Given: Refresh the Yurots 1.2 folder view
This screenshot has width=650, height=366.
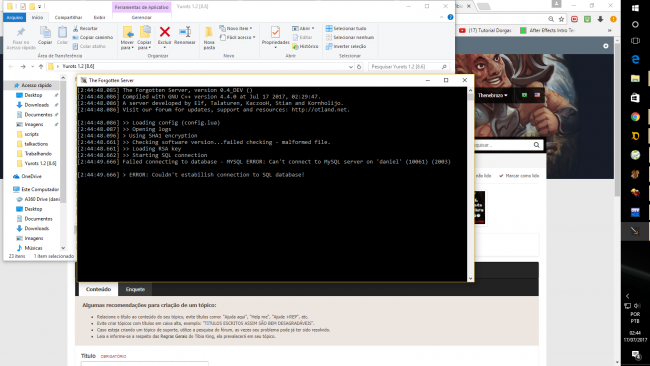Looking at the screenshot, I should click(x=359, y=66).
